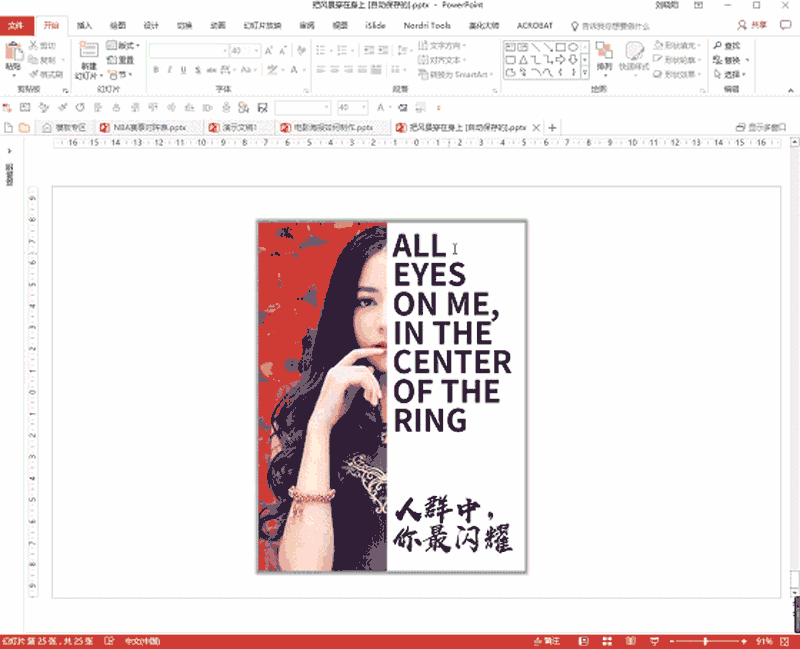Toggle Italic formatting
The image size is (800, 649).
point(169,70)
